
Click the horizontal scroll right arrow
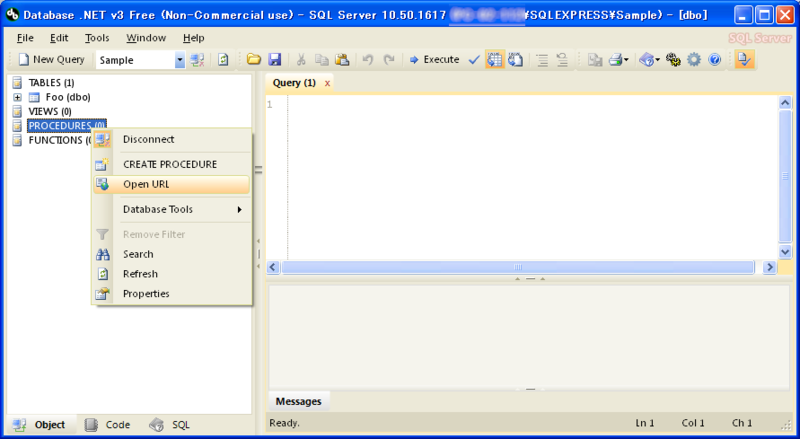(x=769, y=267)
